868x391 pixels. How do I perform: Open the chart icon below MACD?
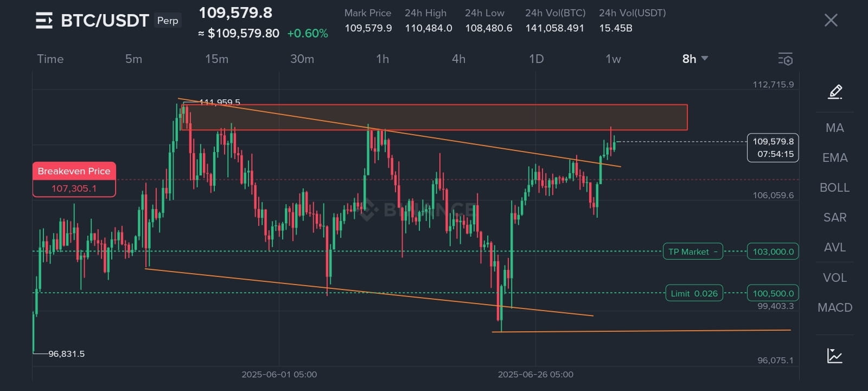(835, 356)
